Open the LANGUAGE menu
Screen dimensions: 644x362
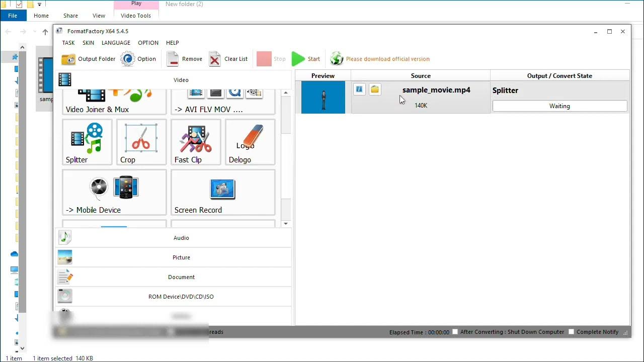[116, 43]
